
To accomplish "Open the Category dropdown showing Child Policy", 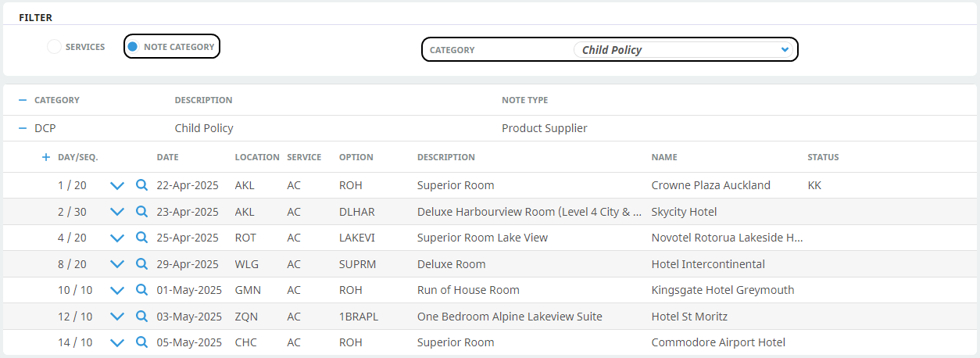I will tap(684, 50).
